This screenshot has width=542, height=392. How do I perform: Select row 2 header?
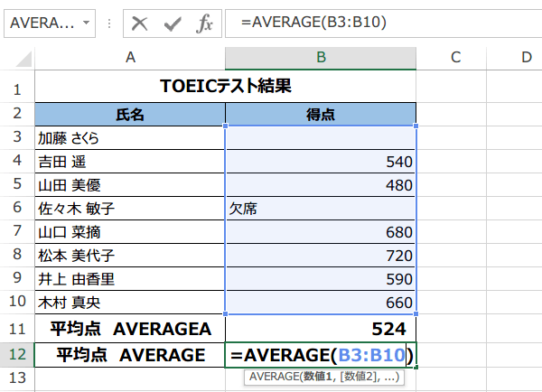(x=17, y=114)
